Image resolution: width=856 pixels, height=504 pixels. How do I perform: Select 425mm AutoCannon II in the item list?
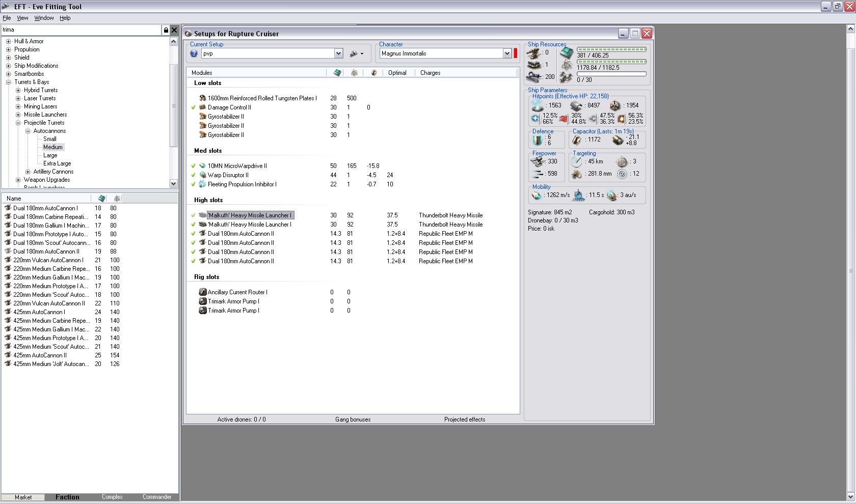(x=40, y=355)
